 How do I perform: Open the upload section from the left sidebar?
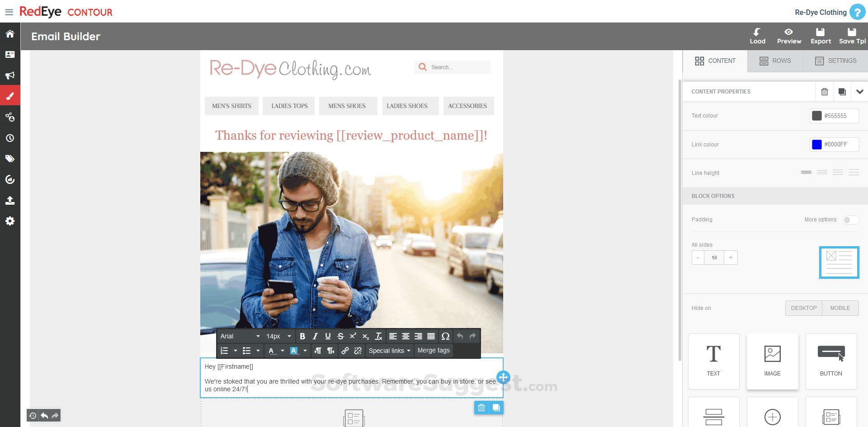coord(10,200)
